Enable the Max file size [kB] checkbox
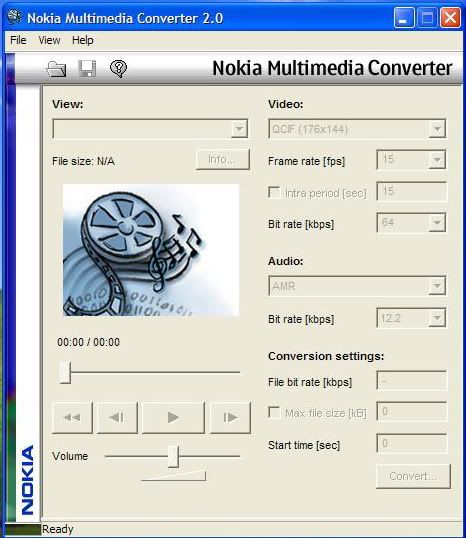466x538 pixels. click(274, 412)
